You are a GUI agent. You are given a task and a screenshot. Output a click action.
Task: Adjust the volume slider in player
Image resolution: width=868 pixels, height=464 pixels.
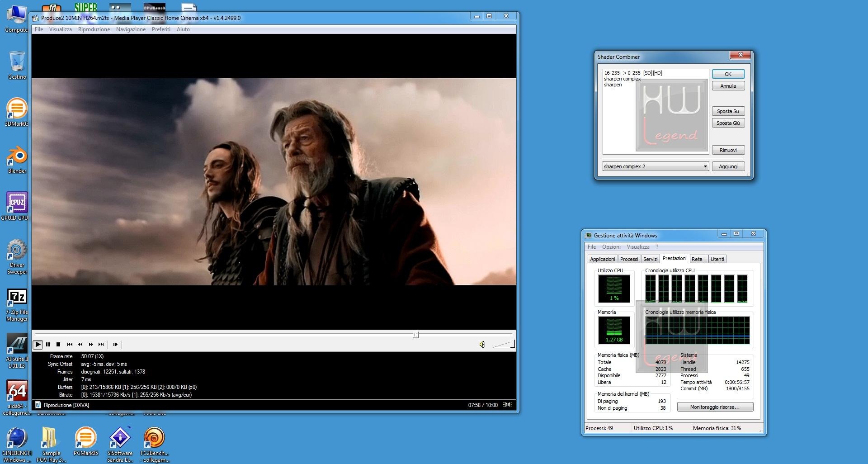click(x=504, y=345)
